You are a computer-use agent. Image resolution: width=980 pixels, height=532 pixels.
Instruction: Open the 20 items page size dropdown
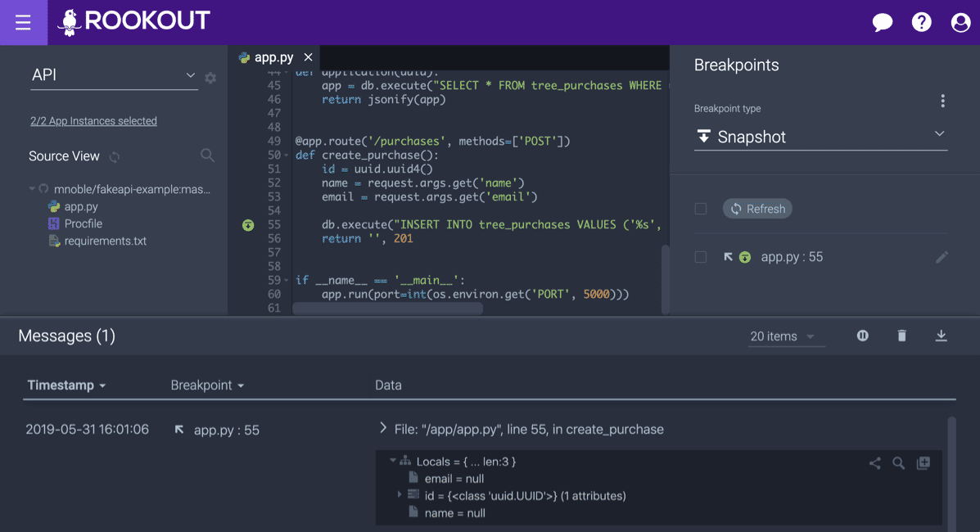(786, 336)
